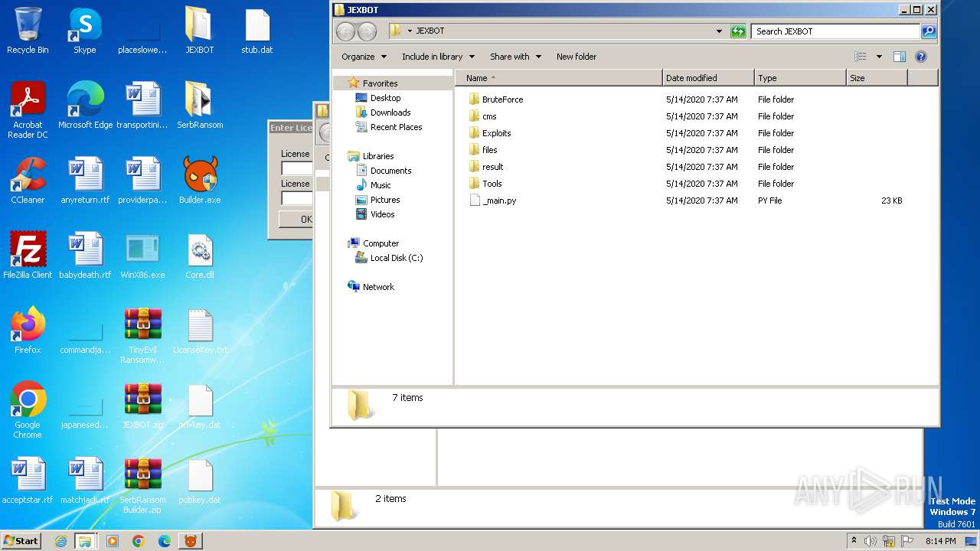Select Network in the navigation pane
This screenshot has height=551, width=980.
[378, 287]
